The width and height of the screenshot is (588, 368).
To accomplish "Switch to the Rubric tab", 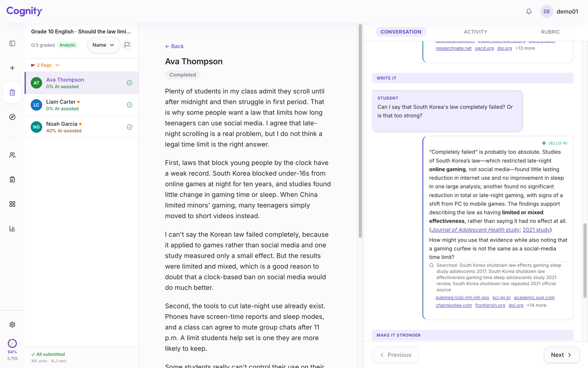I will (550, 32).
